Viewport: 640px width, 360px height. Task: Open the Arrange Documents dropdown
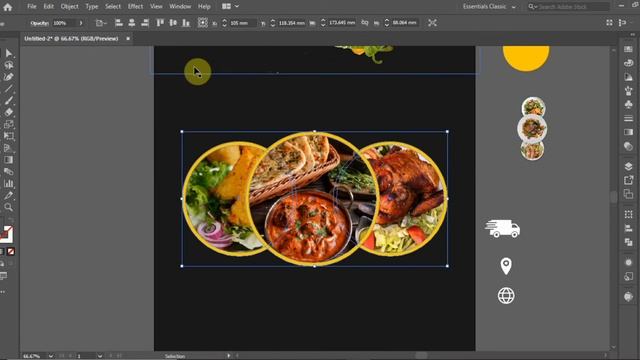pos(230,7)
